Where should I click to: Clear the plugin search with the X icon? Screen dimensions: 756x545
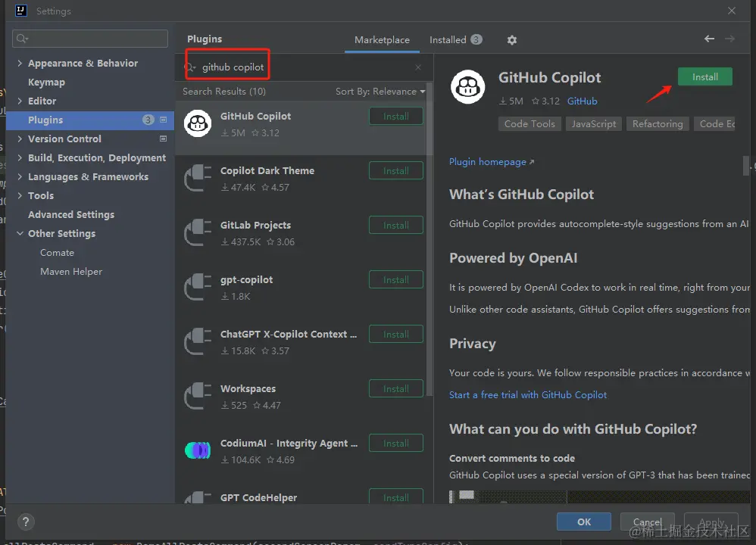pos(418,67)
